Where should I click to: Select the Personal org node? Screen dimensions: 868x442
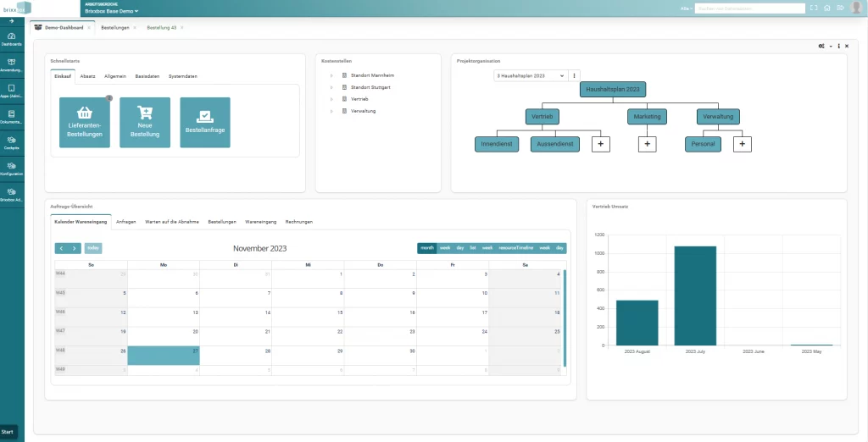[703, 145]
